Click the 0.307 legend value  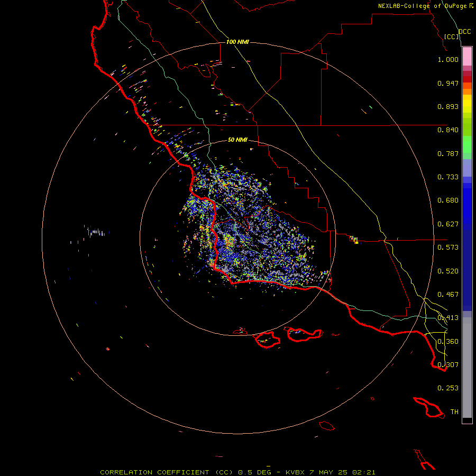[448, 365]
